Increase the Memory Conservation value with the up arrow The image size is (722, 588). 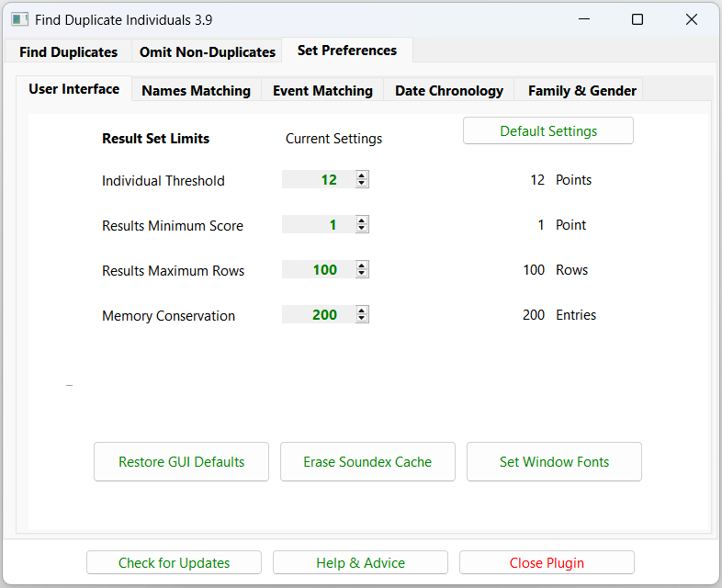pyautogui.click(x=362, y=311)
